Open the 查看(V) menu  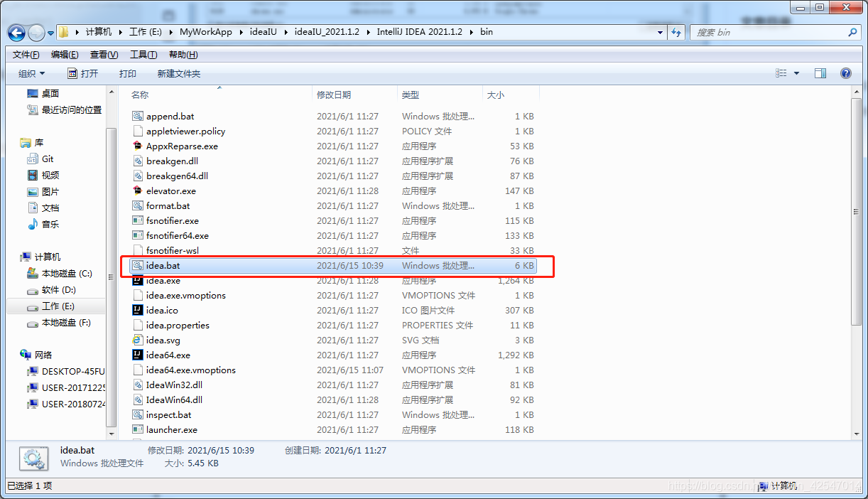(x=104, y=55)
